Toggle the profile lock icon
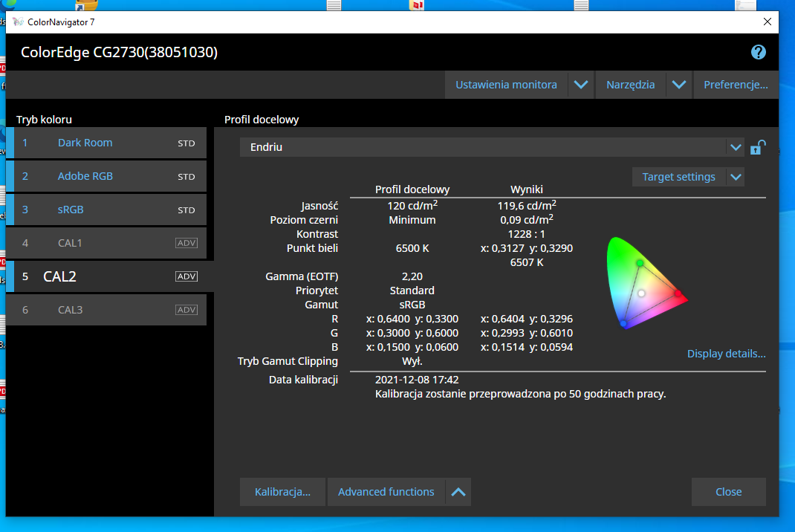 (757, 147)
